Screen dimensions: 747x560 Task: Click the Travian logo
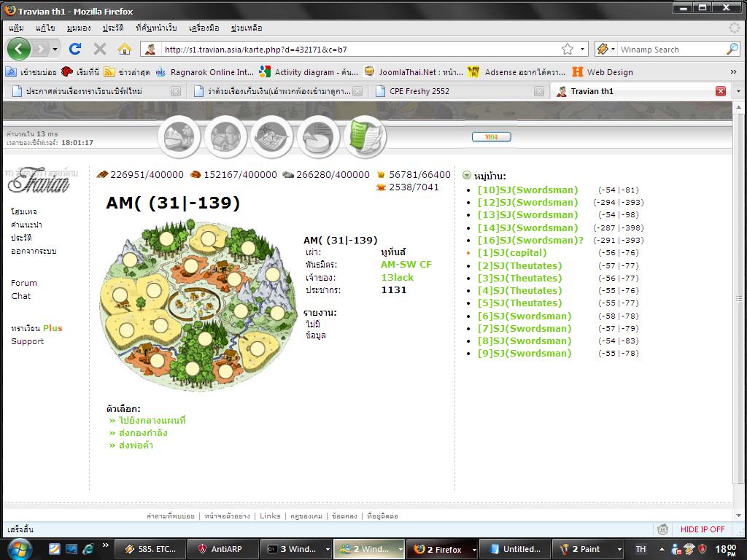(x=40, y=180)
